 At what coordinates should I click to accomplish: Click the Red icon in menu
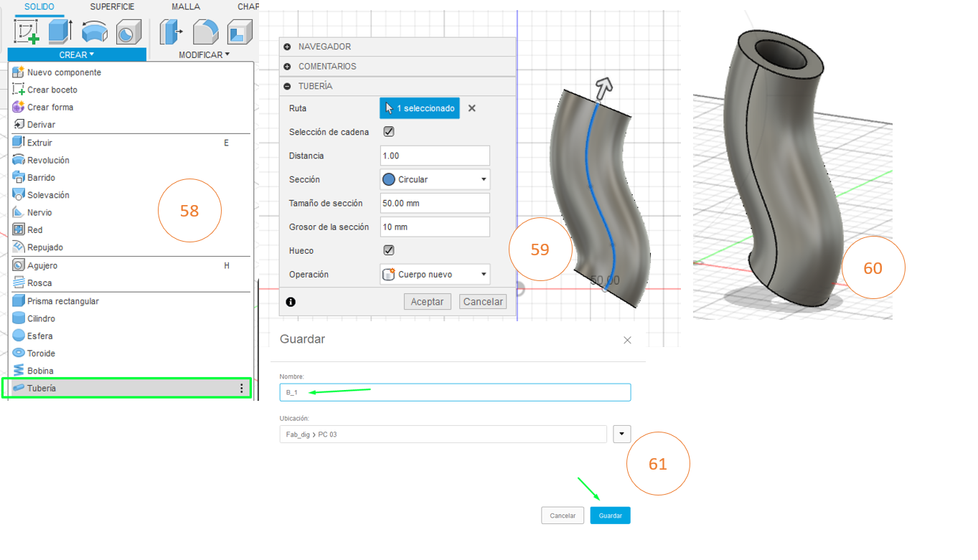coord(19,229)
